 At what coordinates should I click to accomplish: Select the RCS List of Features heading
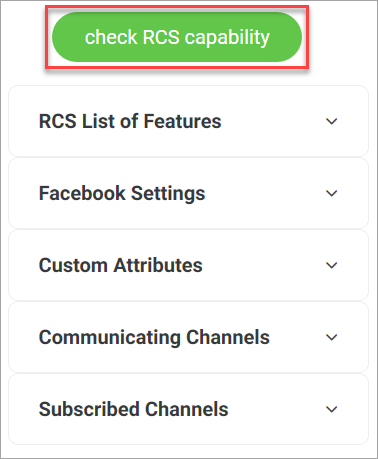pos(130,121)
